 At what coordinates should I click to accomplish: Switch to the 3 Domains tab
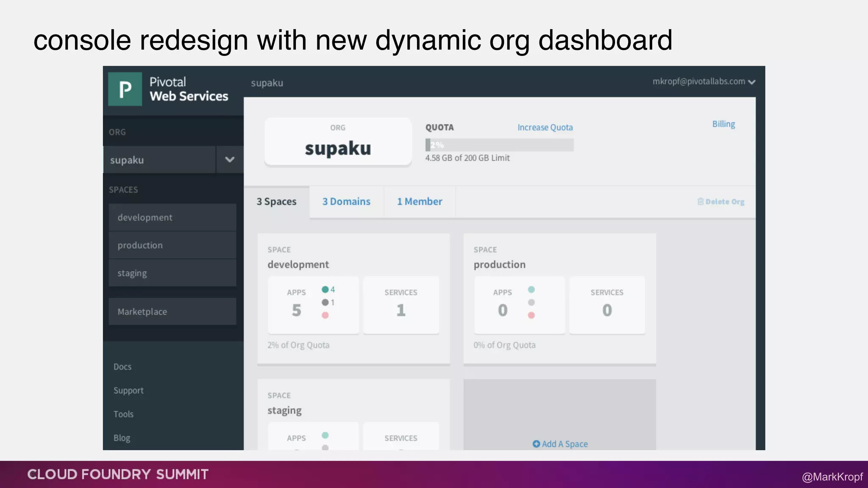346,202
